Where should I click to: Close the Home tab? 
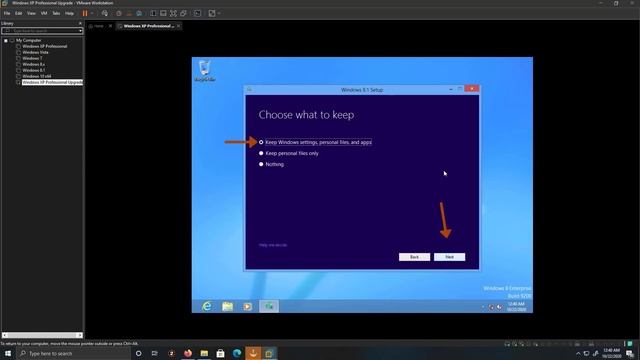tap(110, 26)
